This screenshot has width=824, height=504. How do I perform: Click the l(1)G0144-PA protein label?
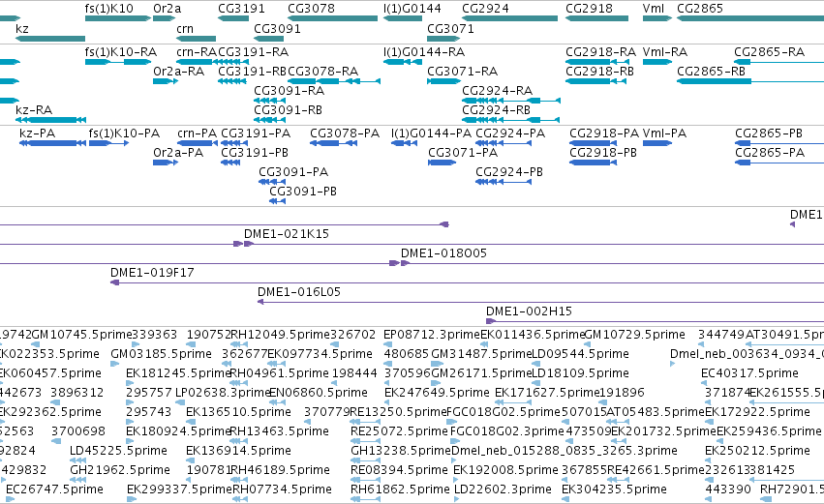432,133
